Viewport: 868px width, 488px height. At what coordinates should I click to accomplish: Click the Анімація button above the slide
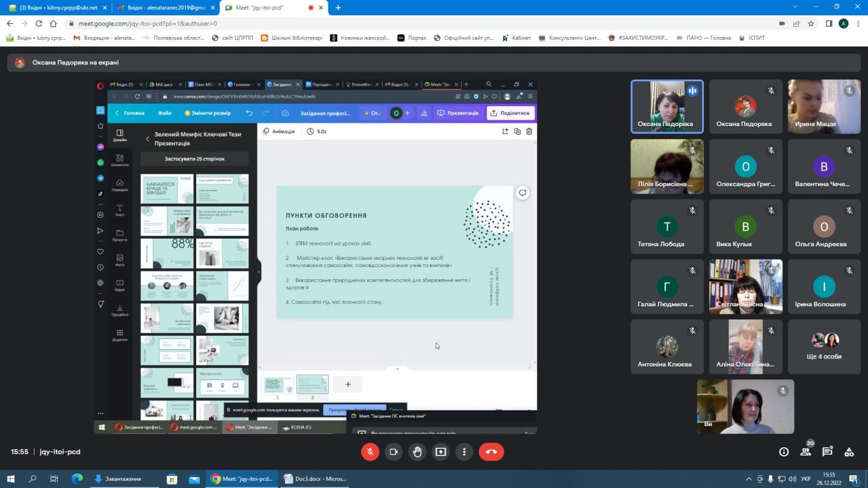[x=279, y=131]
